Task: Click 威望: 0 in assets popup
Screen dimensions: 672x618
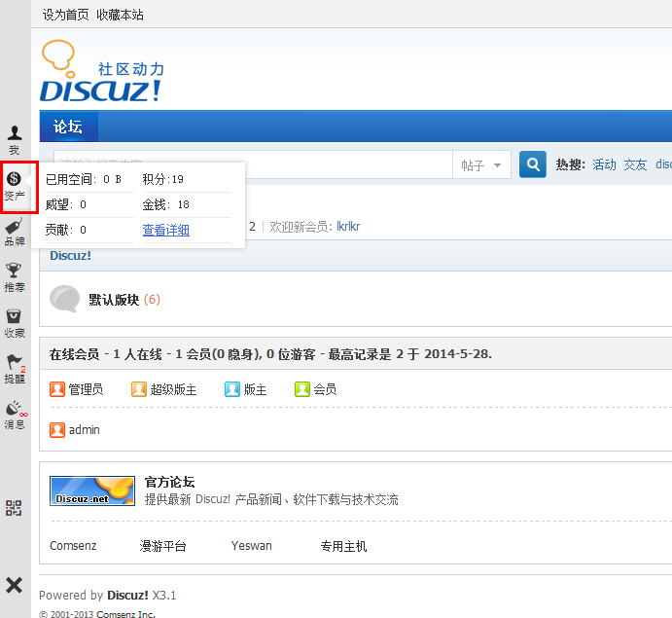Action: [66, 204]
